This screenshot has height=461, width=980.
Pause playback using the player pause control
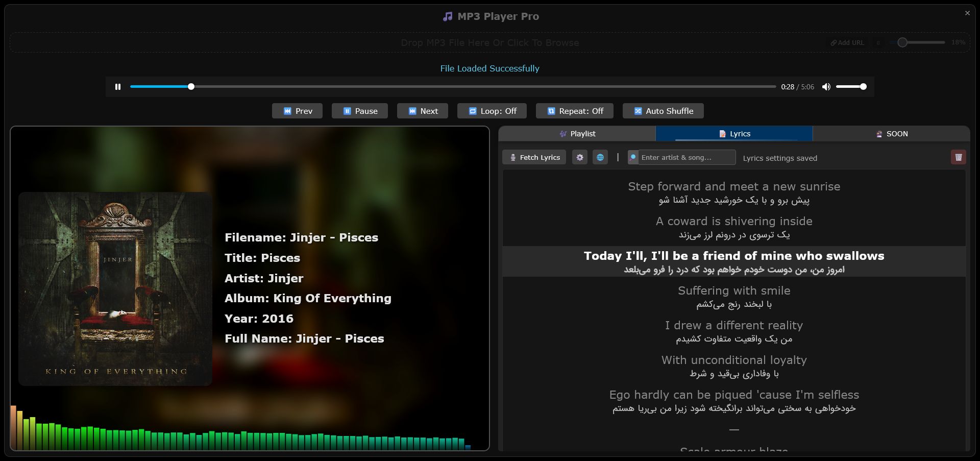click(117, 87)
